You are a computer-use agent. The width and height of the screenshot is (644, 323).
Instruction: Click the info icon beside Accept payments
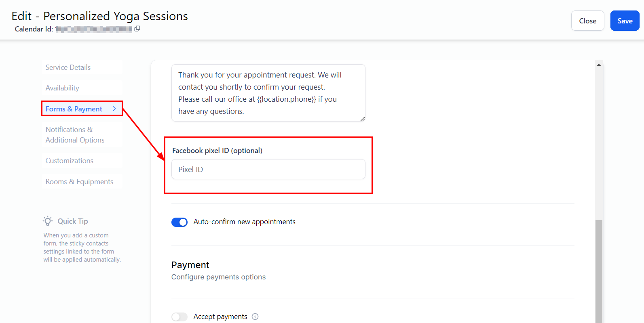click(255, 317)
